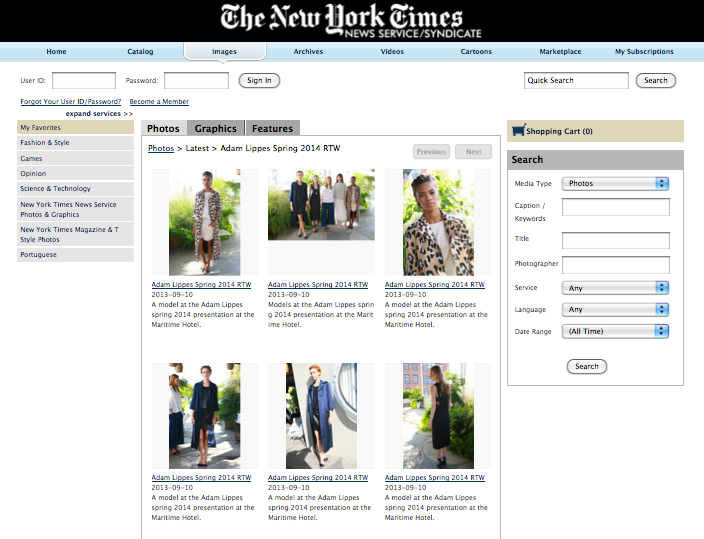Image resolution: width=704 pixels, height=539 pixels.
Task: Click the Previous button
Action: (x=431, y=152)
